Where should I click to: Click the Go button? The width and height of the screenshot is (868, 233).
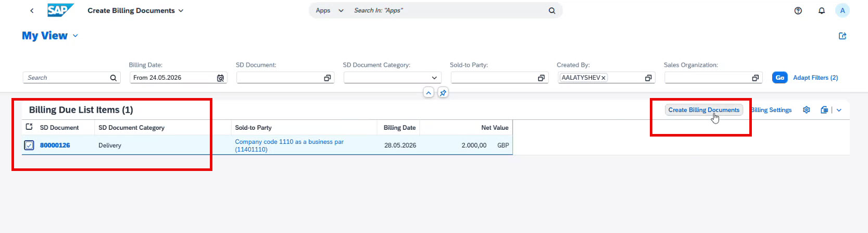pos(779,78)
